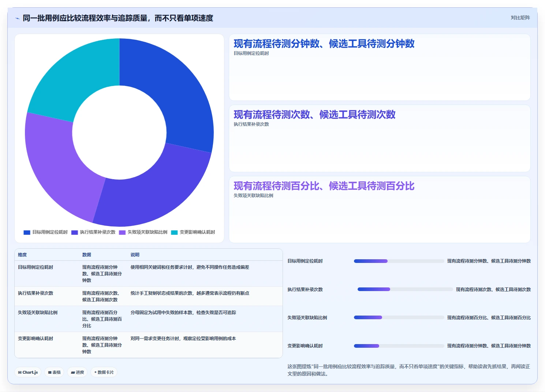Click the progress label 变更影响确认耗时

tap(305, 346)
